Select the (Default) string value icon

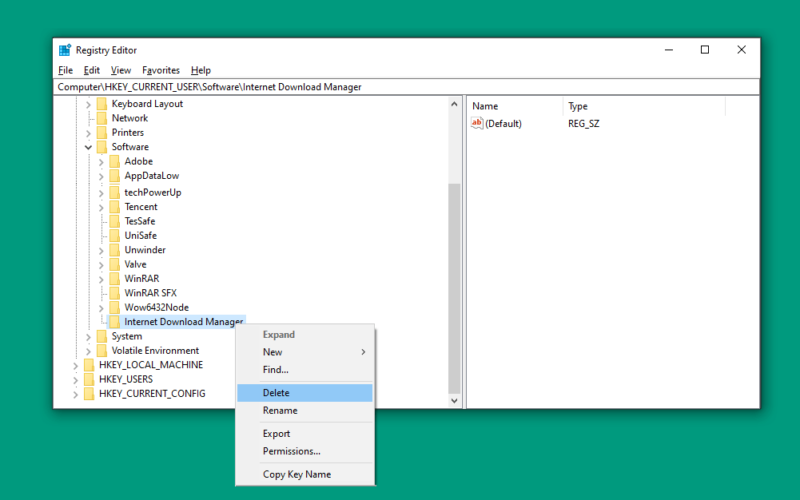point(477,123)
